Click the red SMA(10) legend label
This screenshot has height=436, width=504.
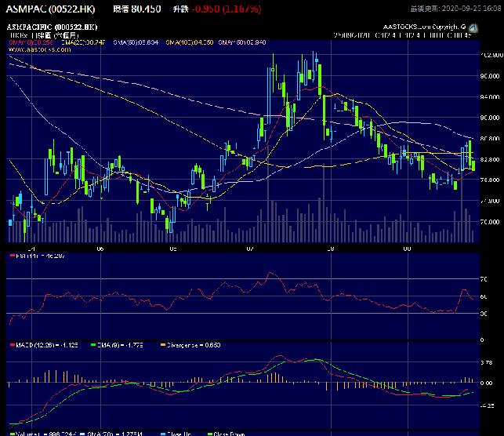point(31,42)
